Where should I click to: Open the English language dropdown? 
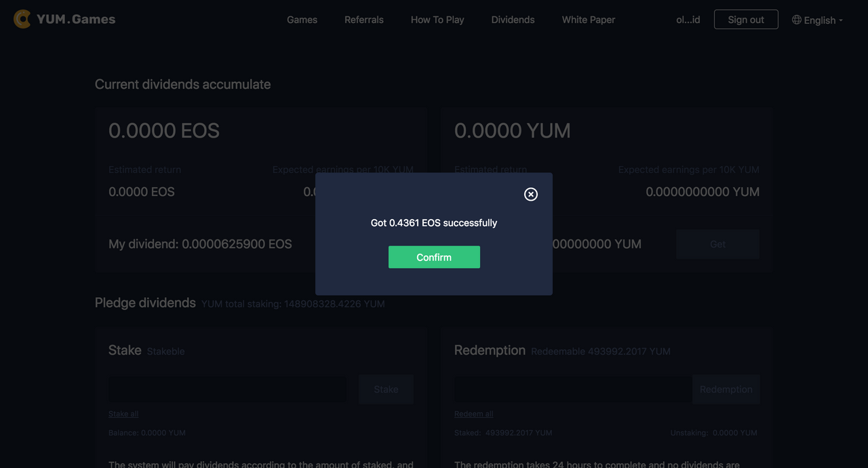[x=818, y=20]
